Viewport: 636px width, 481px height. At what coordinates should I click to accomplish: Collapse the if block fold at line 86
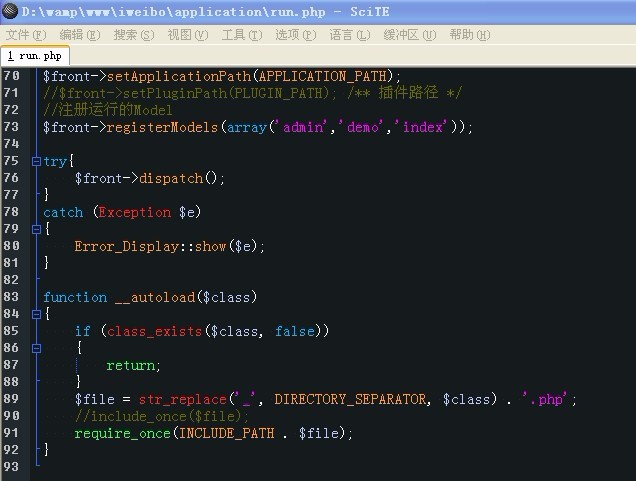pyautogui.click(x=36, y=348)
